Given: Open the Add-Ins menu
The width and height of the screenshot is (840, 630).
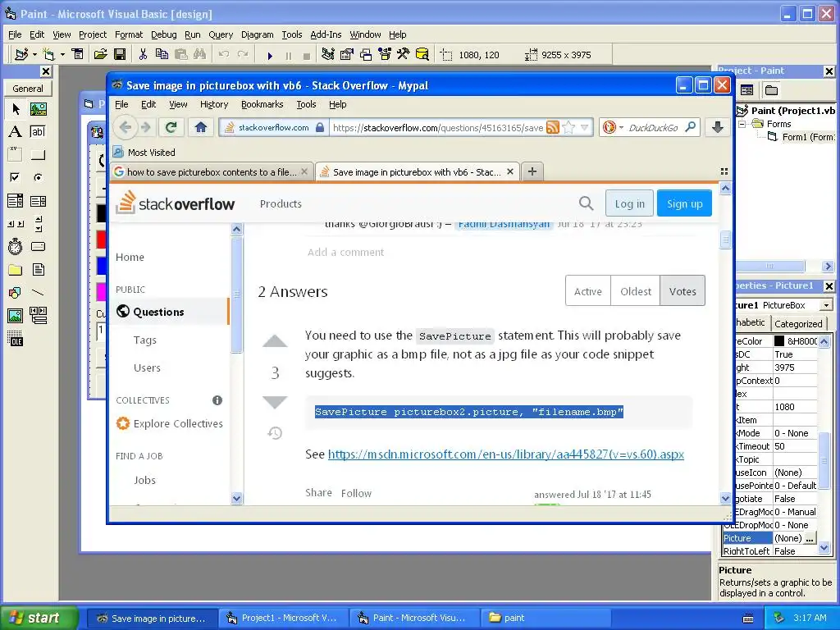Looking at the screenshot, I should 326,34.
